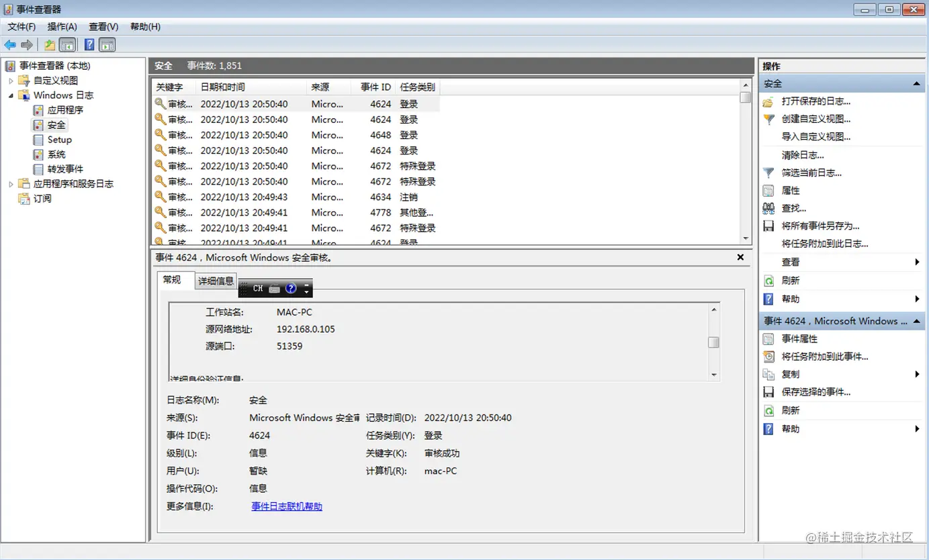Click the lower 刷新 icon under 事件 4624
929x560 pixels.
(x=768, y=410)
